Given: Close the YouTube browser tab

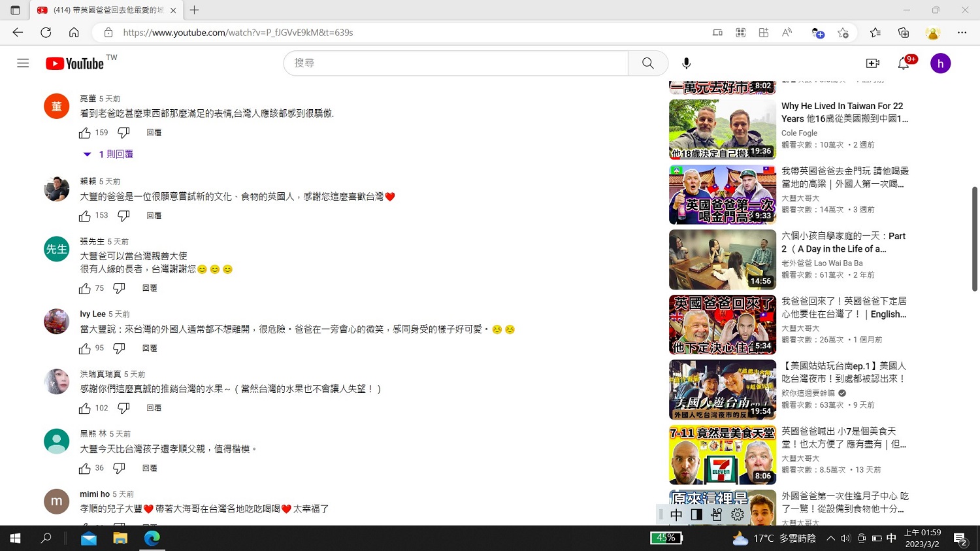Looking at the screenshot, I should 172,10.
